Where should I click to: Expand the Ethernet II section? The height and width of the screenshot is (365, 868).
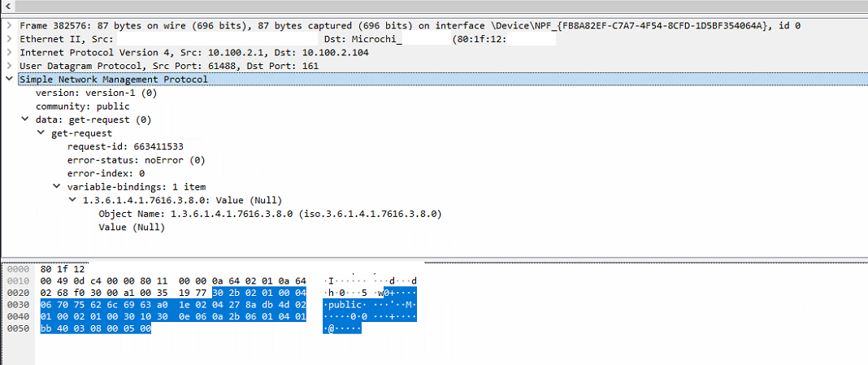[9, 39]
